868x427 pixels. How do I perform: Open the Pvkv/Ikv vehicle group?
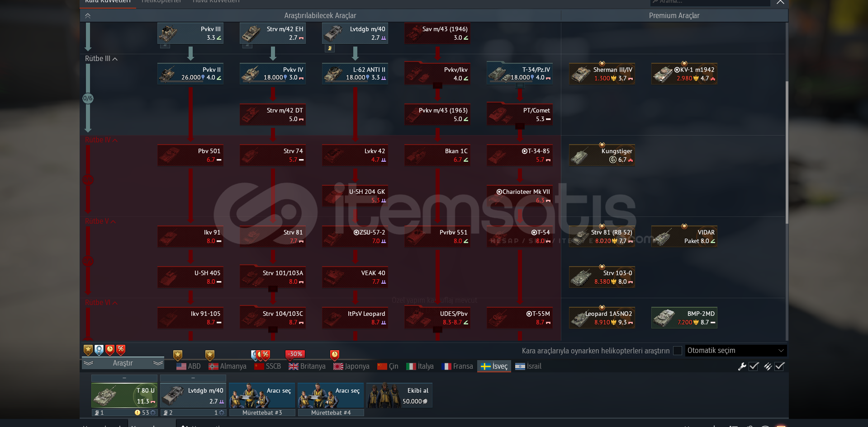437,73
